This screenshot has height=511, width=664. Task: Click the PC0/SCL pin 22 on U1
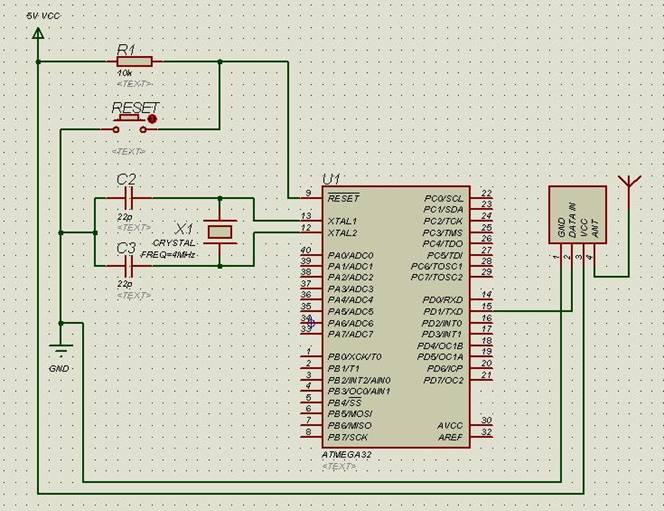[483, 197]
